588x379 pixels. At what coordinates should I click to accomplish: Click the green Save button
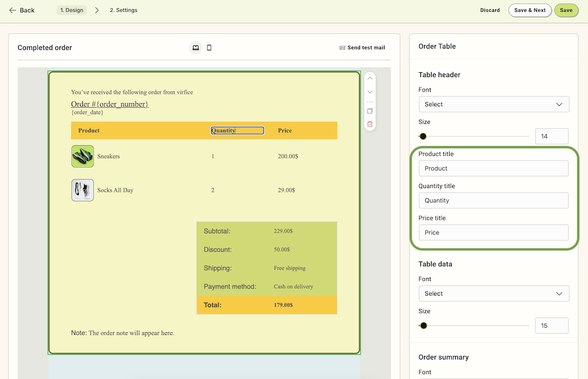[566, 10]
